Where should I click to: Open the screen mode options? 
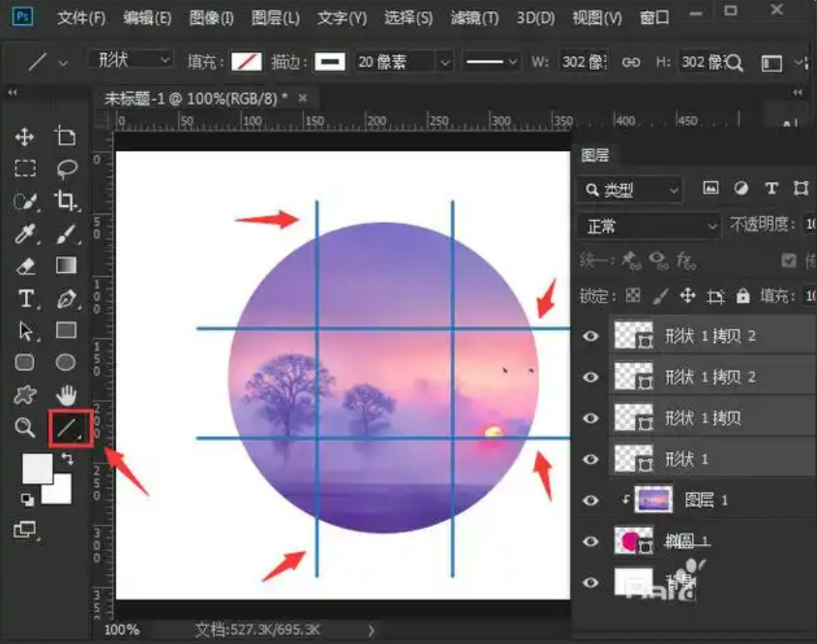point(25,530)
